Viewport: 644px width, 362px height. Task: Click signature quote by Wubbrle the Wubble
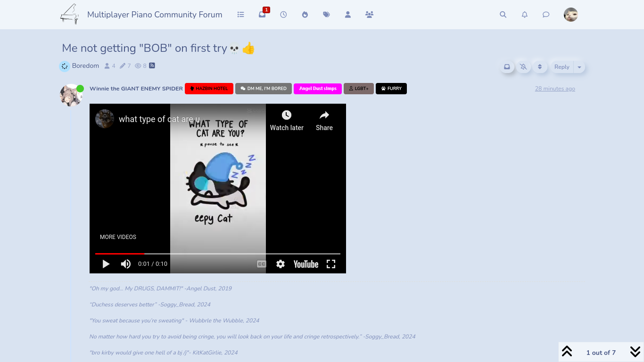(174, 321)
